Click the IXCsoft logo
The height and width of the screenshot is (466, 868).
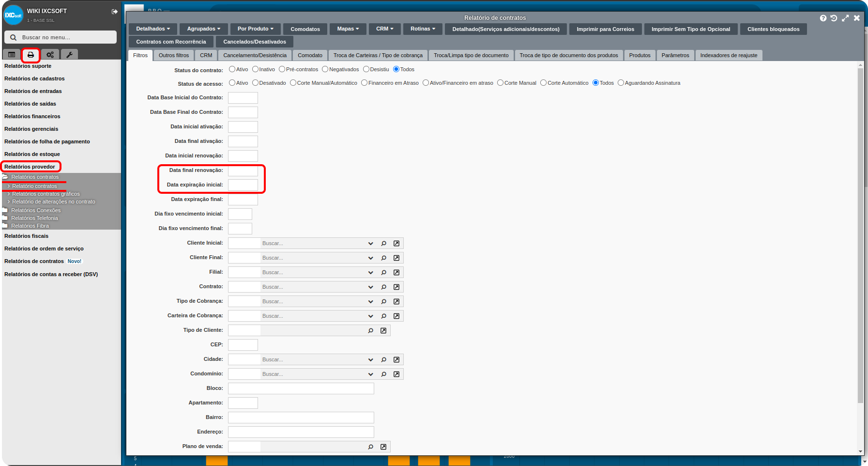click(13, 15)
